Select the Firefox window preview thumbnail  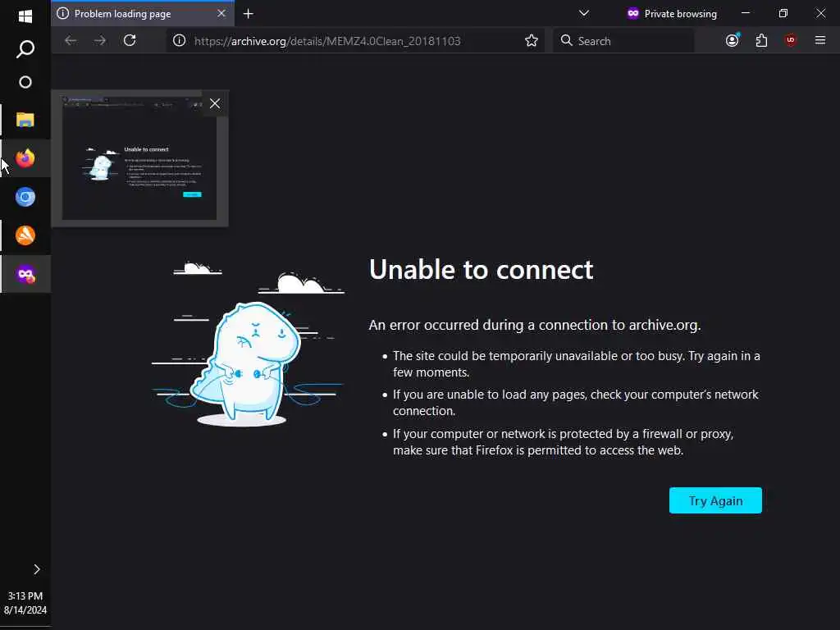[139, 158]
